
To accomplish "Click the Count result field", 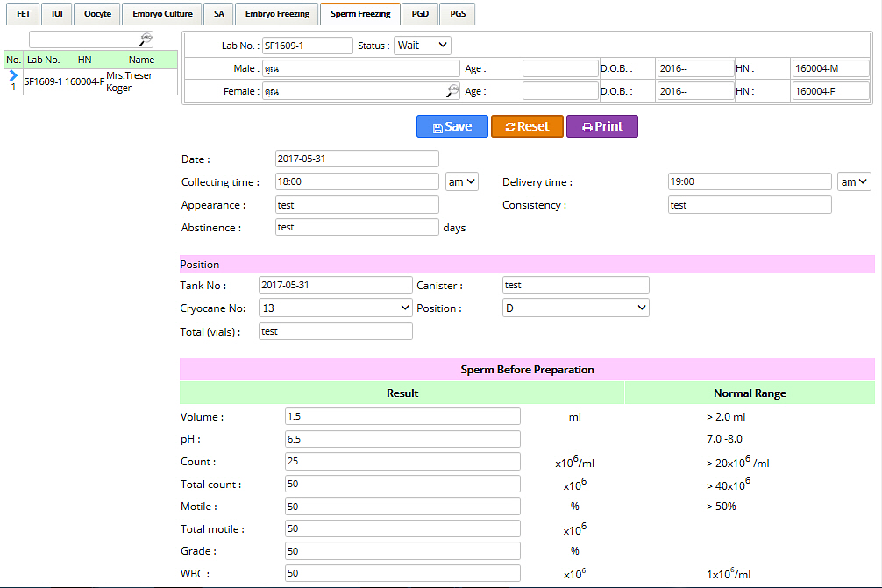I will [x=402, y=462].
